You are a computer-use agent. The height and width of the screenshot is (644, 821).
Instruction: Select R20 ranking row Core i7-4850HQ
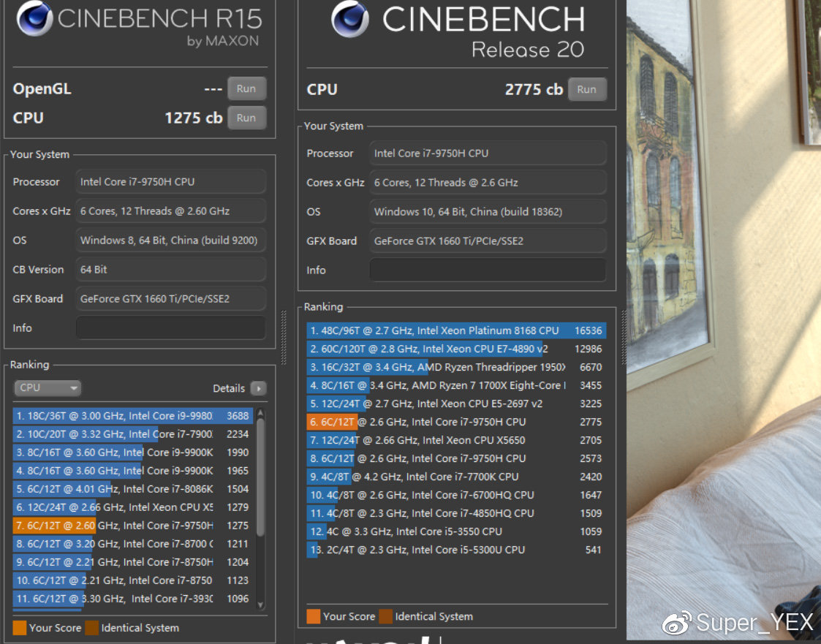coord(456,514)
